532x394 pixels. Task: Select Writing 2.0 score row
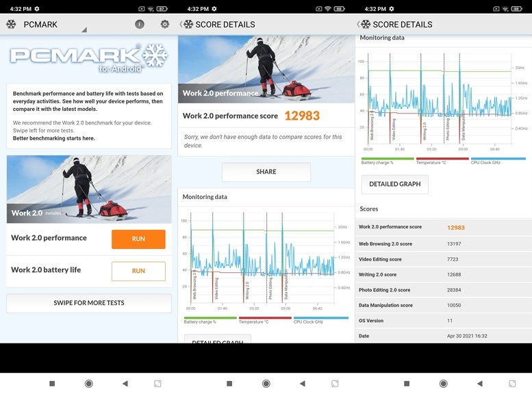pyautogui.click(x=444, y=275)
